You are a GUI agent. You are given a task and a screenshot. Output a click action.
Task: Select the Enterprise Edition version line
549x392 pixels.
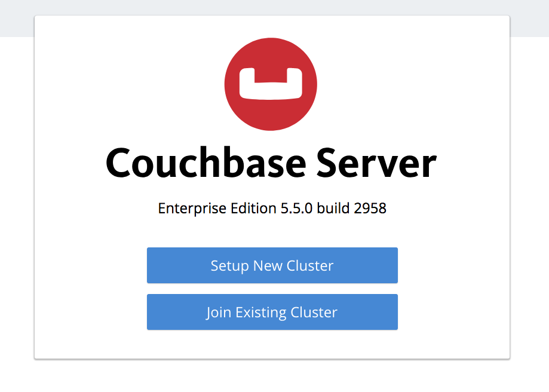pos(272,209)
